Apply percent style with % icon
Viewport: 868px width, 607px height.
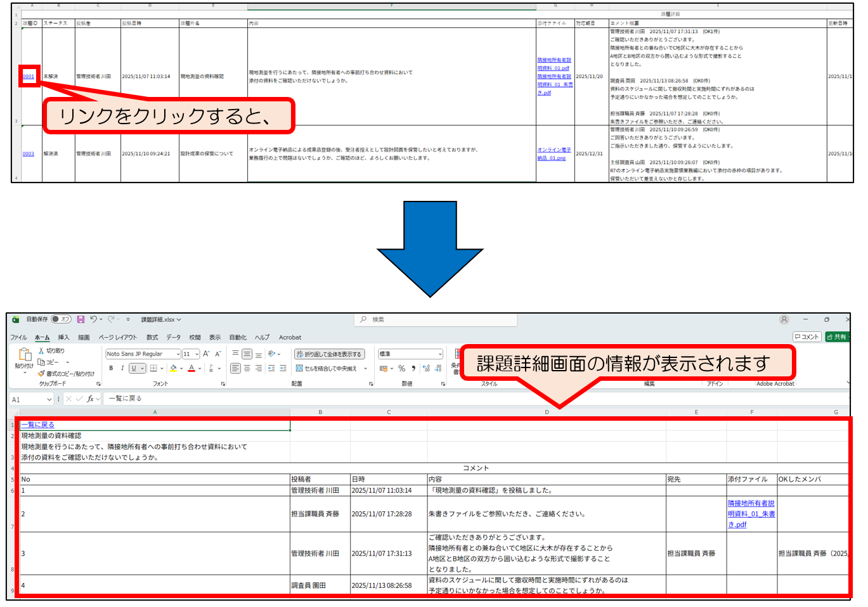pos(401,368)
